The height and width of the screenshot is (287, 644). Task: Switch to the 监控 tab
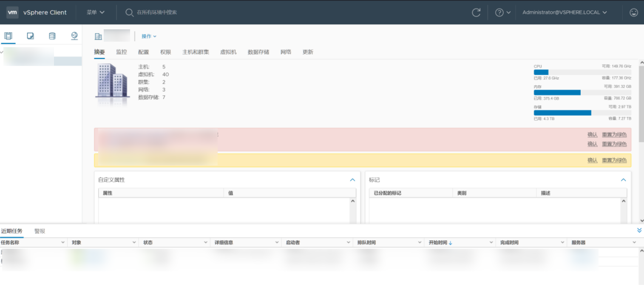pyautogui.click(x=122, y=52)
